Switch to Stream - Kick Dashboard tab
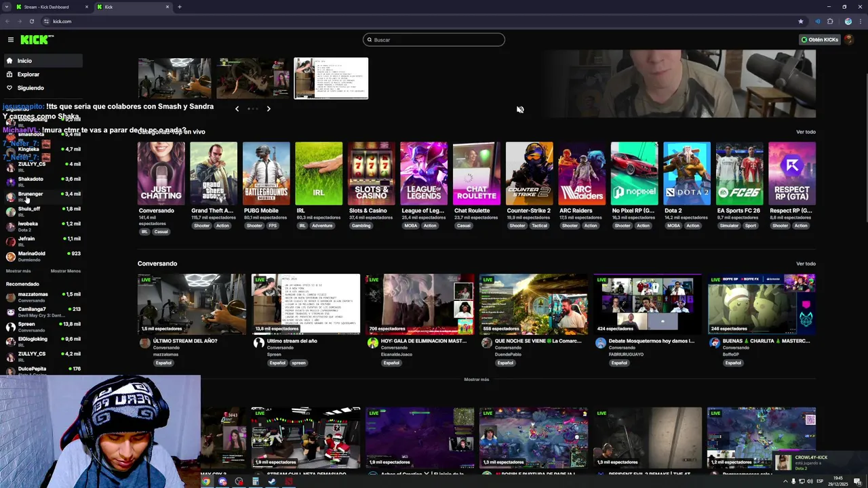 click(52, 7)
